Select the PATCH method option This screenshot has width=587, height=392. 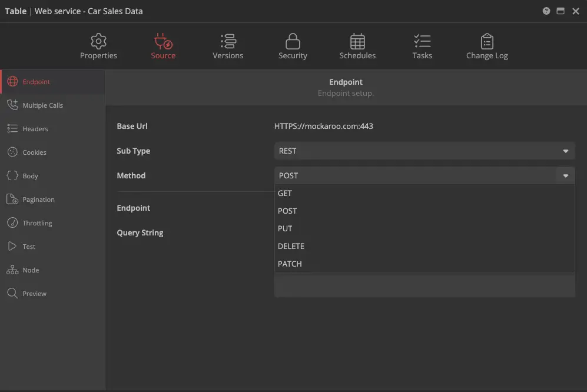(x=290, y=264)
